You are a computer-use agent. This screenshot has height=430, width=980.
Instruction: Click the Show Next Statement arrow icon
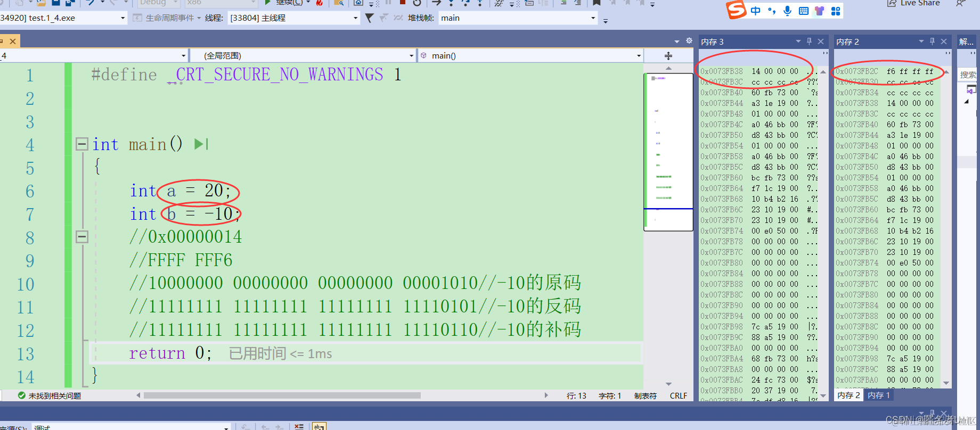tap(437, 3)
